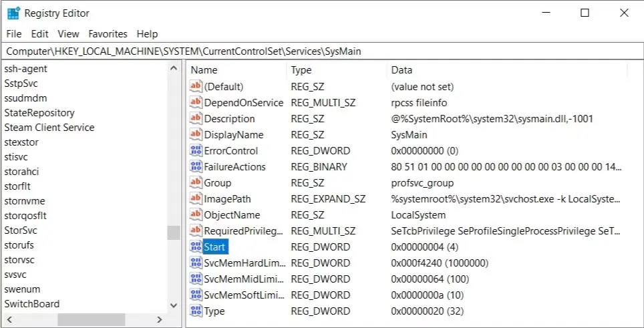This screenshot has height=328, width=644.
Task: Select the stornvme key
Action: pos(25,201)
